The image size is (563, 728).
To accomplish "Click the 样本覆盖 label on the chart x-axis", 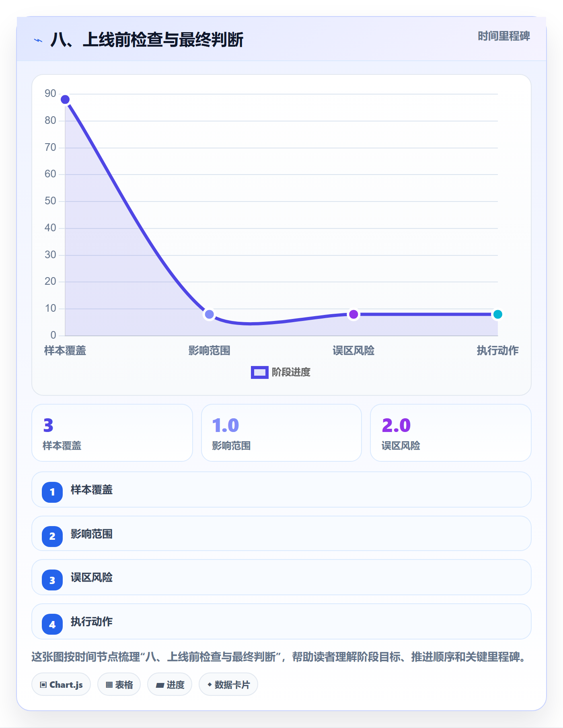I will (x=65, y=350).
